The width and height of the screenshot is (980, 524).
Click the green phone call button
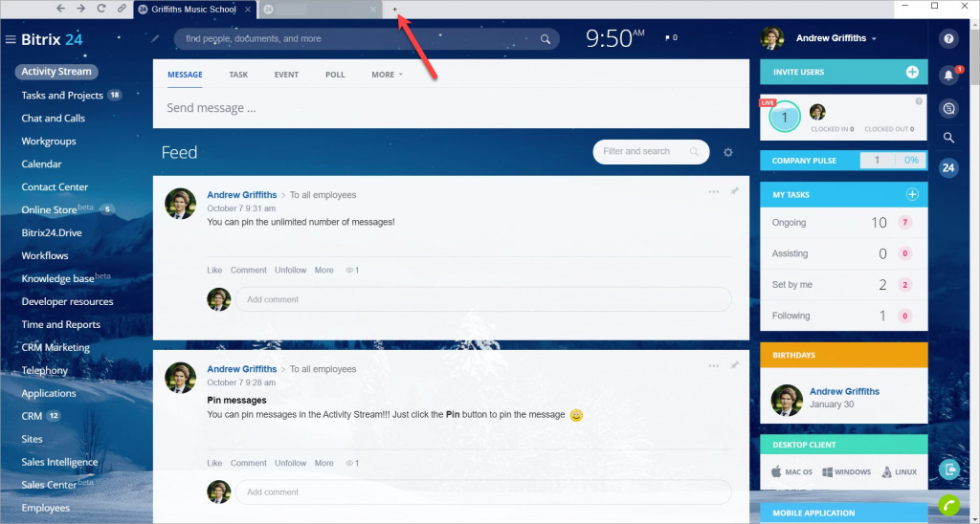(x=948, y=505)
